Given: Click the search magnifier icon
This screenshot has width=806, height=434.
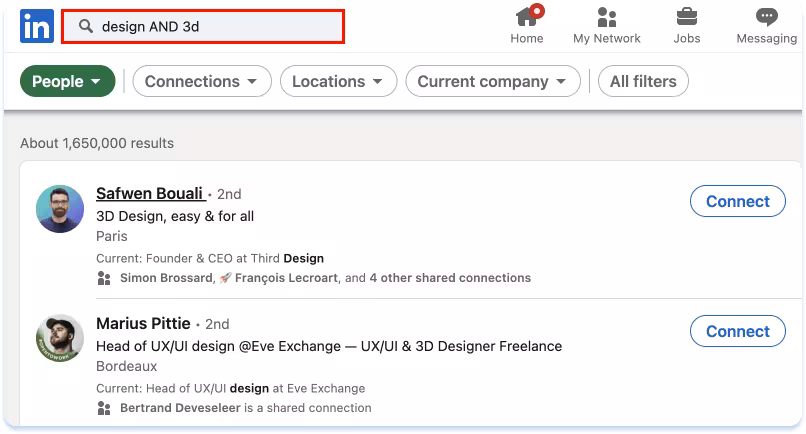Looking at the screenshot, I should [86, 27].
